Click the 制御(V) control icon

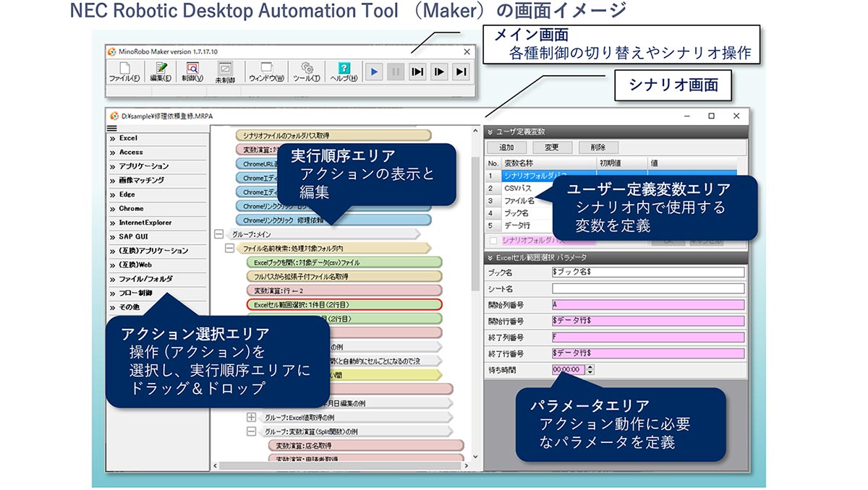tap(192, 72)
